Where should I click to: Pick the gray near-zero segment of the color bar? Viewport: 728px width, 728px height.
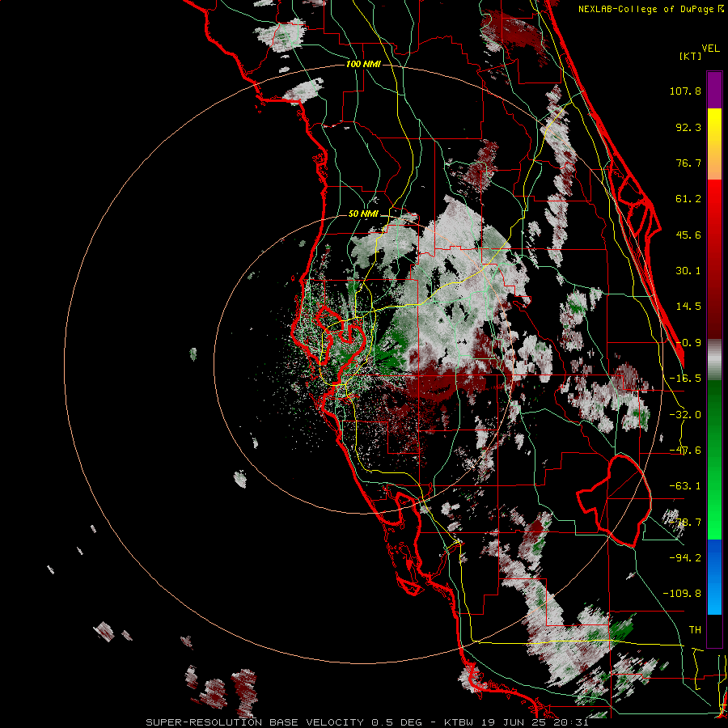714,359
